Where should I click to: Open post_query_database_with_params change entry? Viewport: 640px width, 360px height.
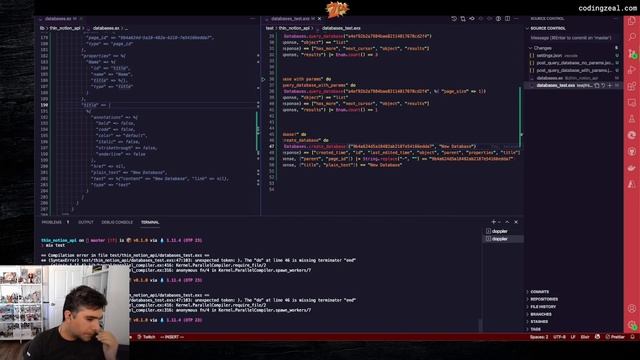[573, 70]
